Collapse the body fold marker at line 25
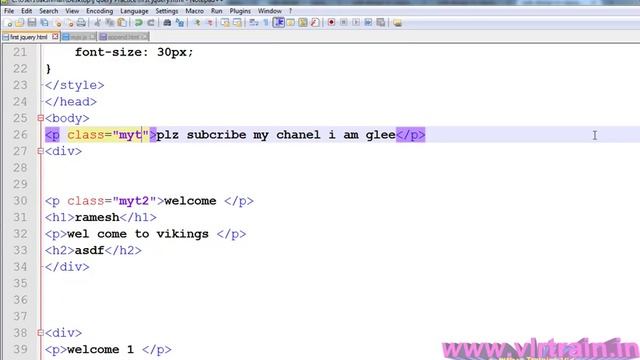This screenshot has height=360, width=640. (40, 118)
